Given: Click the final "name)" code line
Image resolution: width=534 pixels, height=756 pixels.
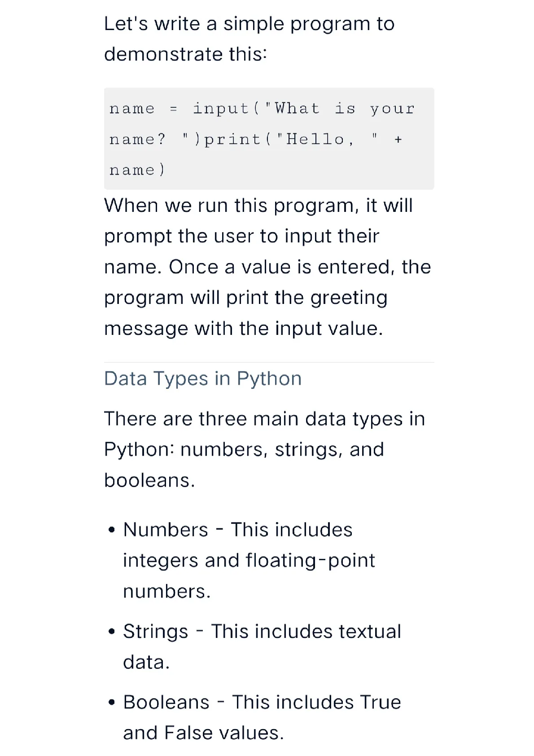Looking at the screenshot, I should [138, 170].
